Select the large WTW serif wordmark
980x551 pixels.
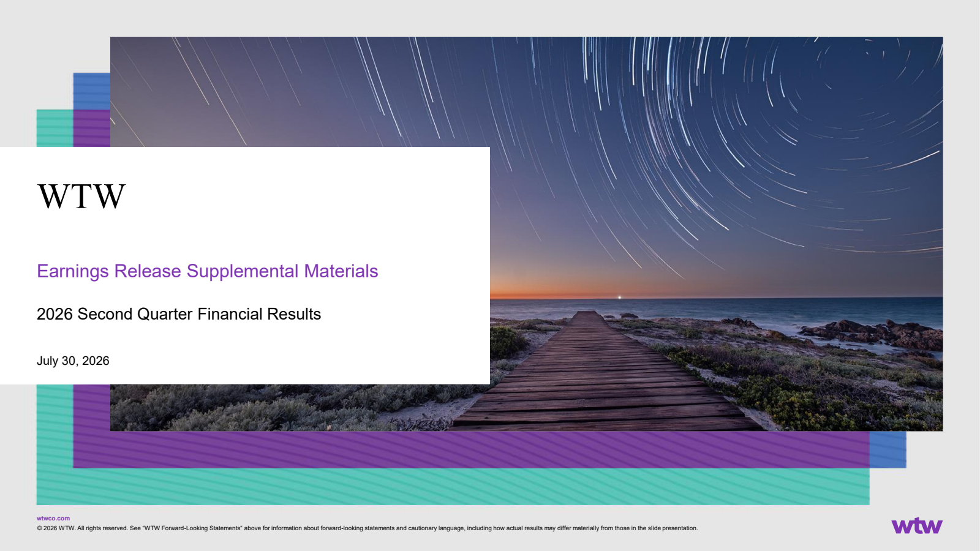(81, 197)
